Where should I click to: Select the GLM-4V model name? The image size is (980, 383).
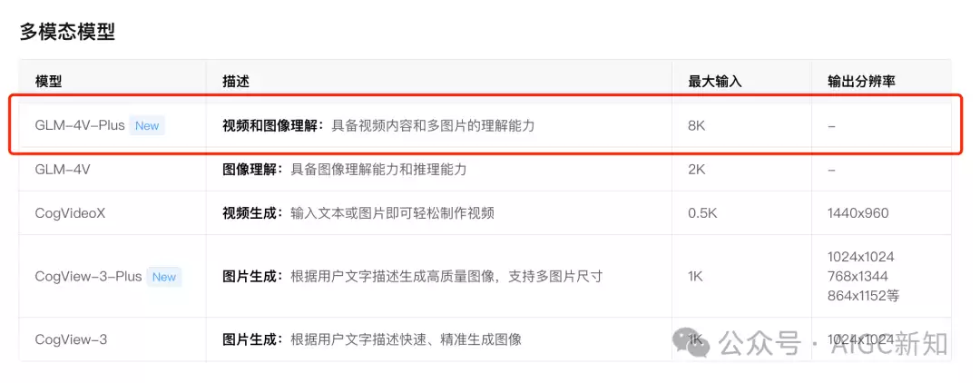63,170
